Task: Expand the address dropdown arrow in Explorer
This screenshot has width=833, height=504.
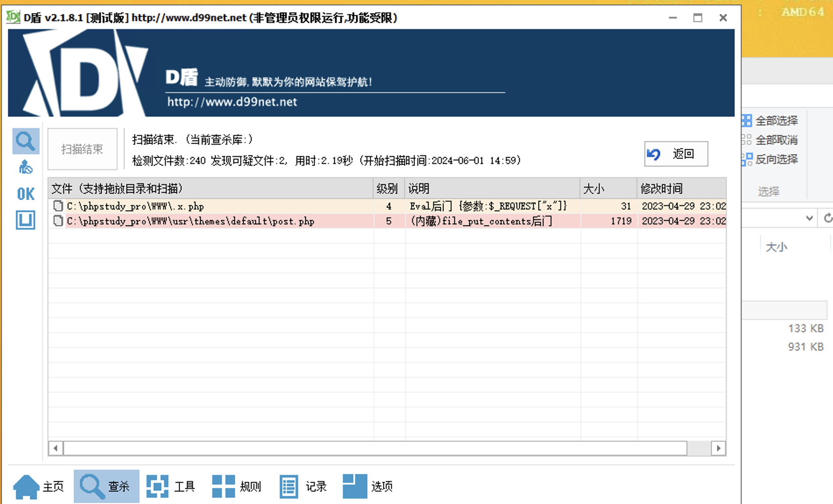Action: click(x=809, y=218)
